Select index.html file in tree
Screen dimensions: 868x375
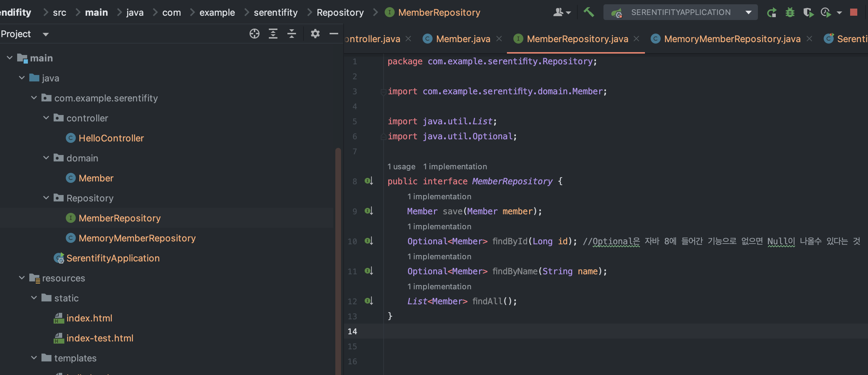click(89, 318)
